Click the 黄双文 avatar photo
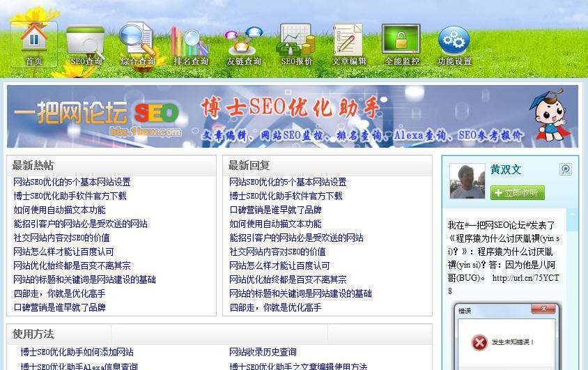The width and height of the screenshot is (588, 370). coord(467,181)
